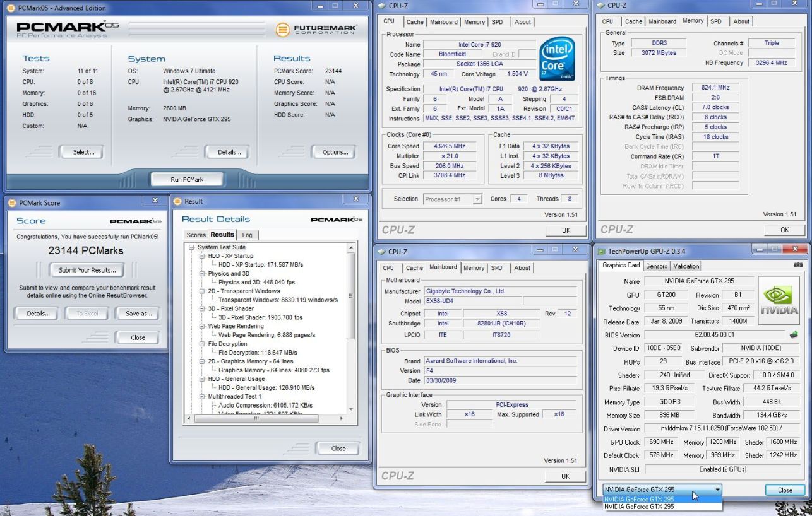The height and width of the screenshot is (516, 812).
Task: Collapse the Physics and 3D node
Action: (x=202, y=274)
